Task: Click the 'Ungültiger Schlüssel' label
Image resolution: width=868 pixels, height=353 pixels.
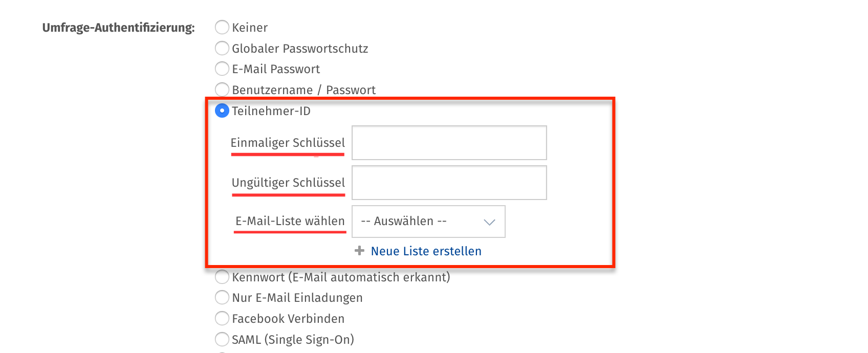Action: click(x=288, y=183)
